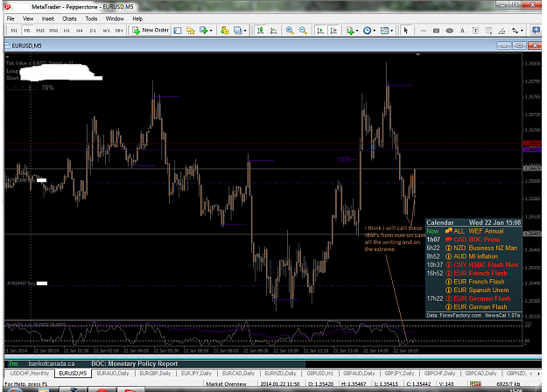The width and height of the screenshot is (547, 392).
Task: Toggle the chart shift icon
Action: [333, 31]
